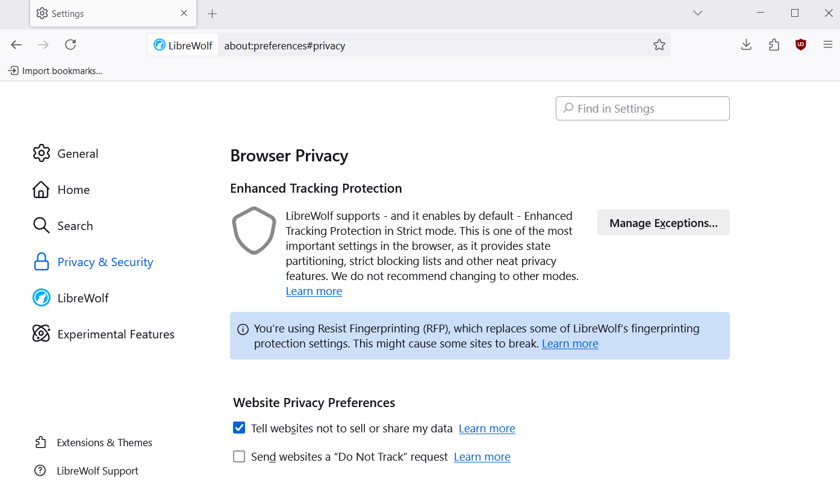Open the General settings category
This screenshot has width=840, height=504.
[66, 154]
